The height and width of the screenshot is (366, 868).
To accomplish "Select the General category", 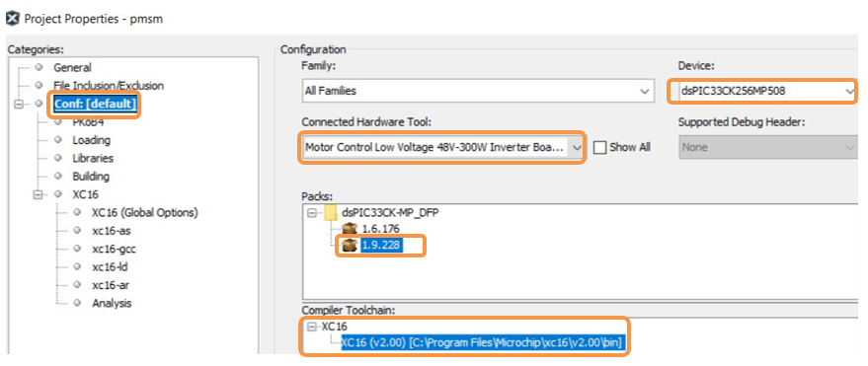I will 72,67.
